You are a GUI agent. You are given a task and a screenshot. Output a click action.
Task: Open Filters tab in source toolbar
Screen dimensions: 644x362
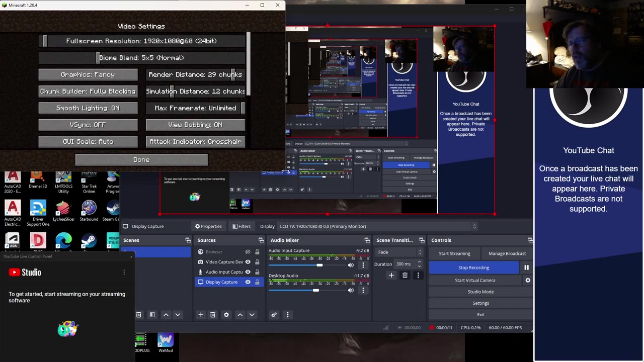click(242, 226)
